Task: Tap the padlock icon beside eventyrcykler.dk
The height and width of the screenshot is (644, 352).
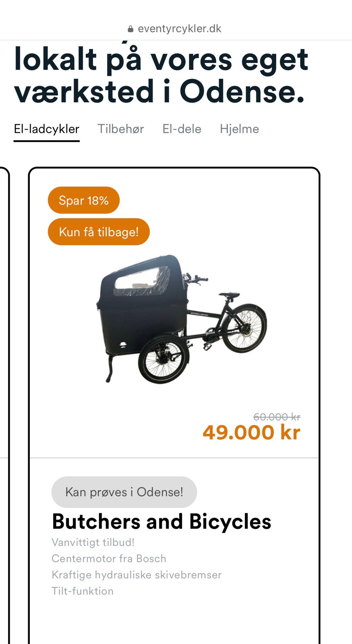Action: (x=130, y=29)
